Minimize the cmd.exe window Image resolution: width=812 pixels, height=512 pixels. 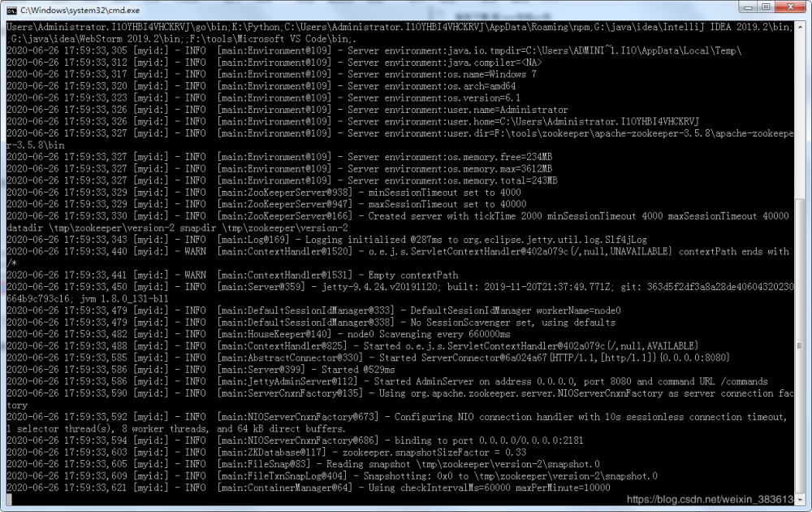pyautogui.click(x=748, y=7)
